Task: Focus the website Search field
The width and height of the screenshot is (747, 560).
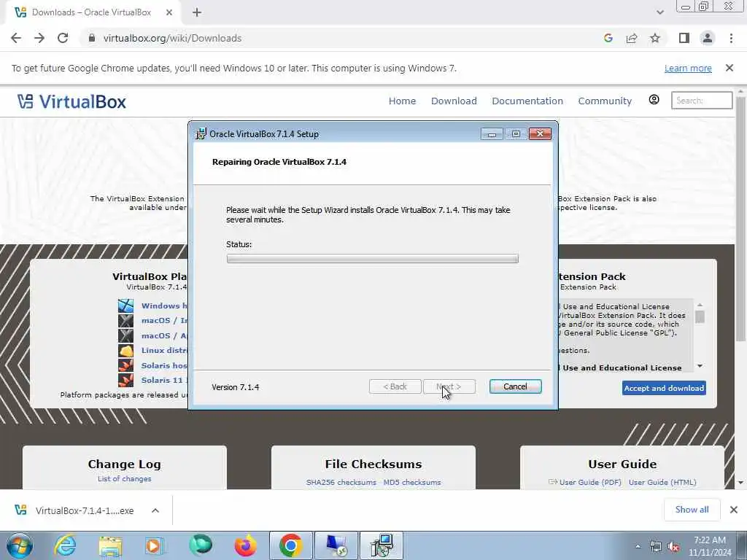Action: [x=702, y=101]
